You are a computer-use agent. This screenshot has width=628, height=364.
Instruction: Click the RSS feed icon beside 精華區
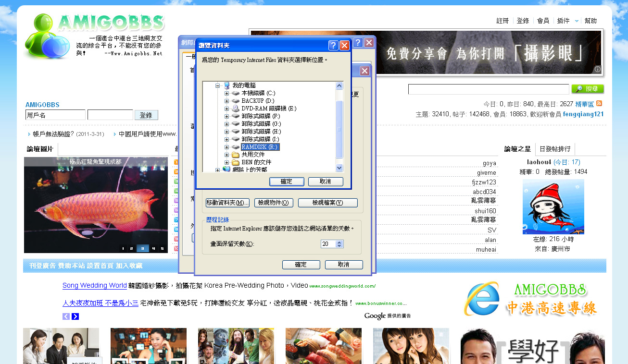tap(599, 104)
